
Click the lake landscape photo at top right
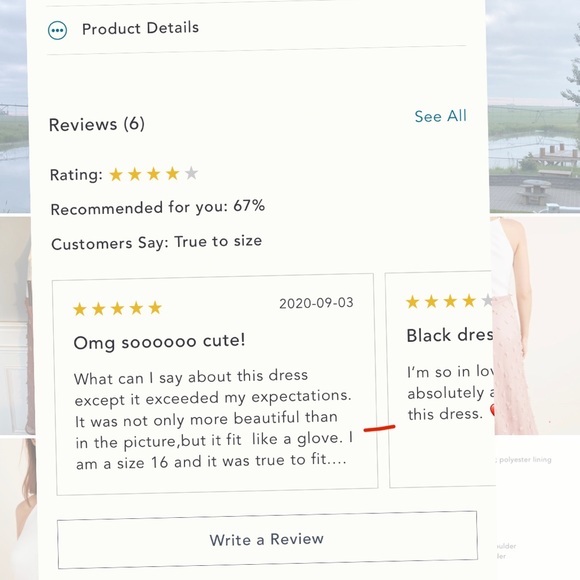pyautogui.click(x=533, y=106)
